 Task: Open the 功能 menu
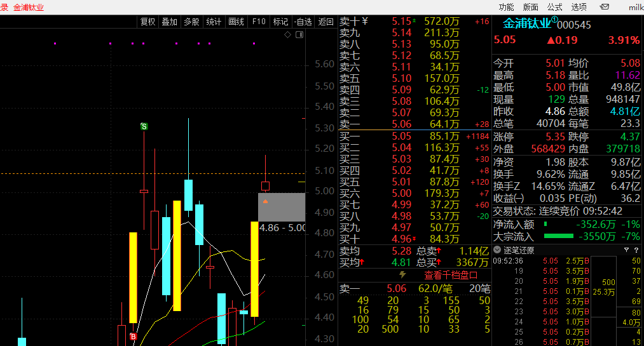pyautogui.click(x=506, y=7)
